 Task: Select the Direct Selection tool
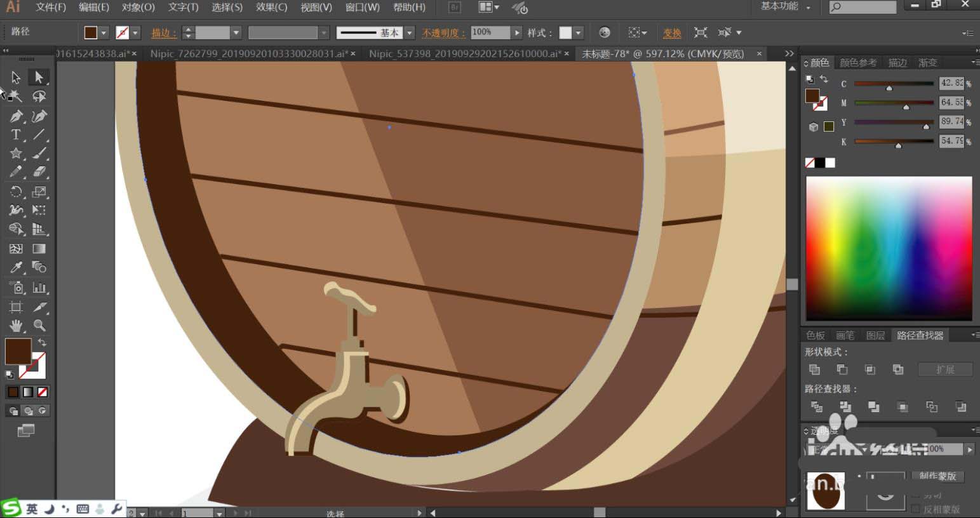[39, 77]
